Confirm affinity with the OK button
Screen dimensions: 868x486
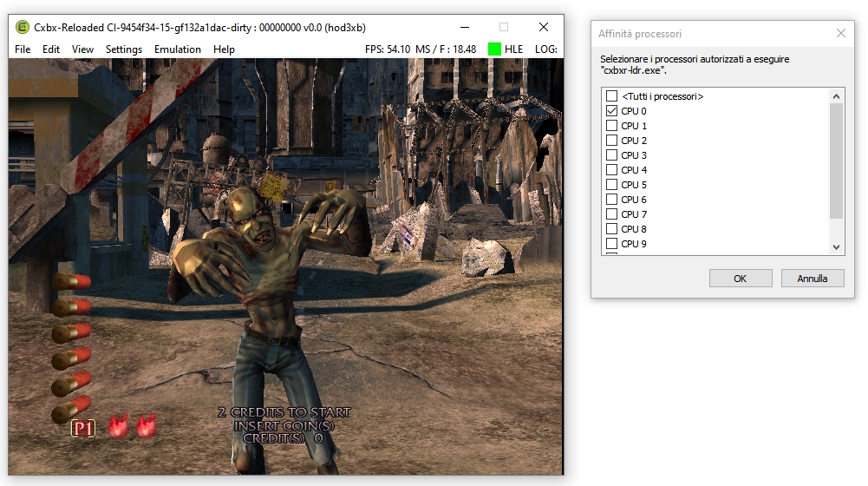click(741, 279)
